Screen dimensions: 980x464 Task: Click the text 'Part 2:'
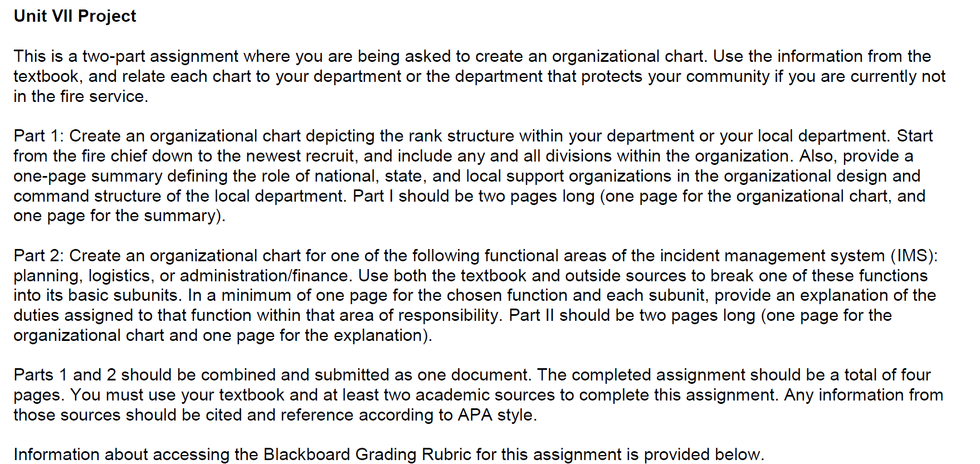[x=39, y=256]
